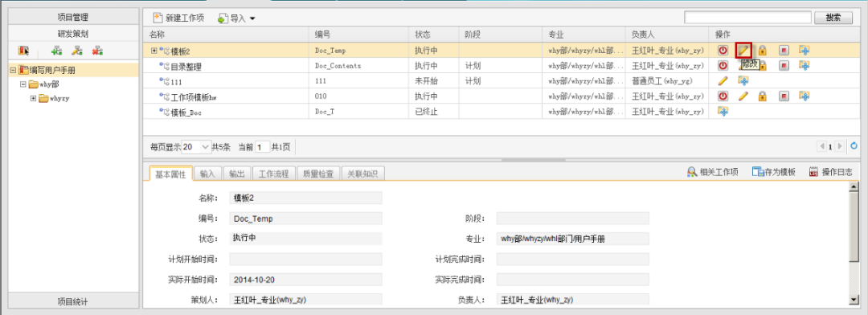The image size is (868, 315).
Task: Select the 目录整理 work item row
Action: [501, 66]
